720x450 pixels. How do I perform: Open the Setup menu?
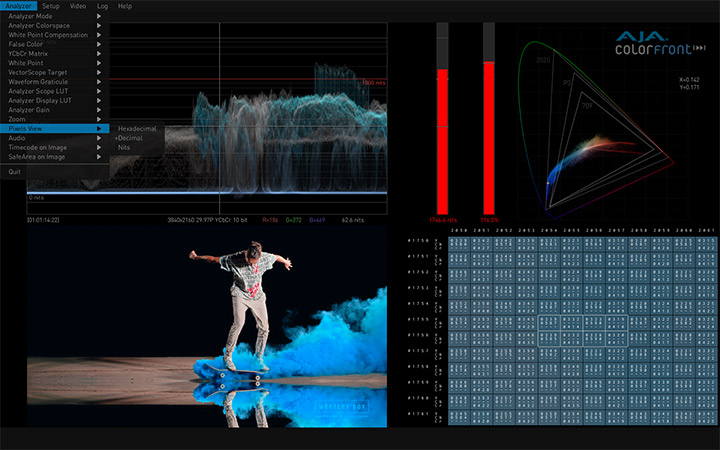[x=51, y=6]
